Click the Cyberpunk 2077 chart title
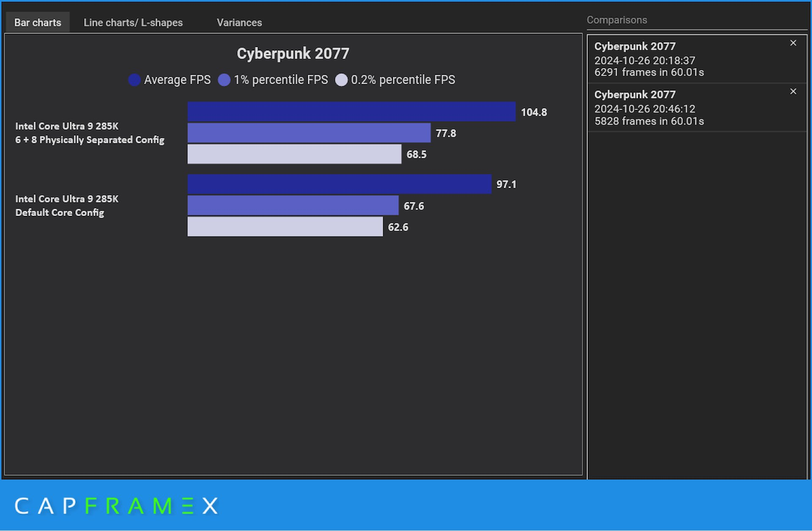 [293, 54]
